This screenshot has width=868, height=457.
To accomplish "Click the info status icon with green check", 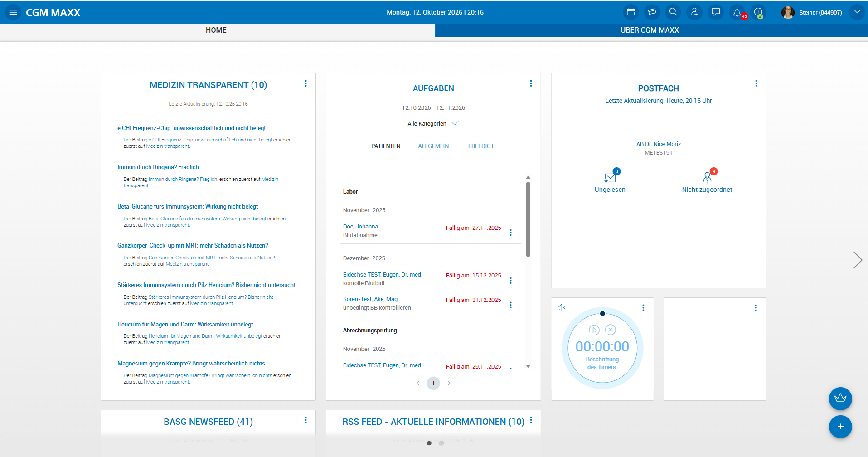I will pos(758,12).
